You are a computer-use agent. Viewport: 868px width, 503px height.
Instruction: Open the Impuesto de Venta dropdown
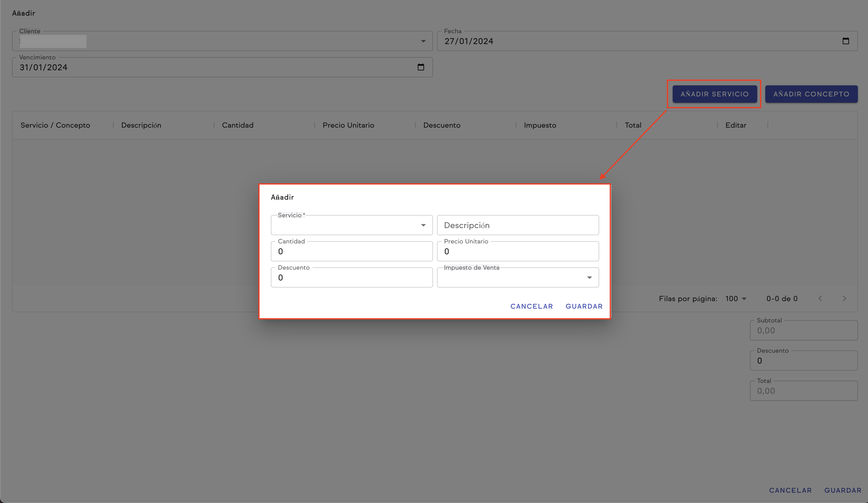(x=589, y=278)
